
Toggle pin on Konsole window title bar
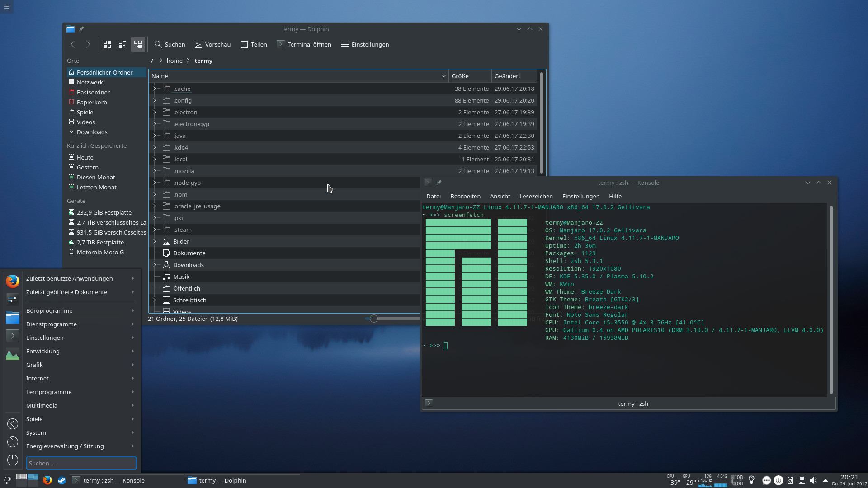[439, 183]
